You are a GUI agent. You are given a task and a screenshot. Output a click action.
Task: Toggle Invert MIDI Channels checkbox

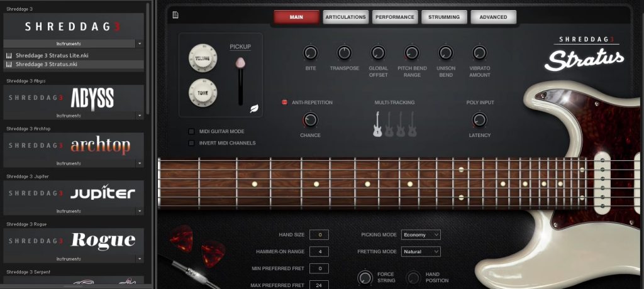(192, 143)
